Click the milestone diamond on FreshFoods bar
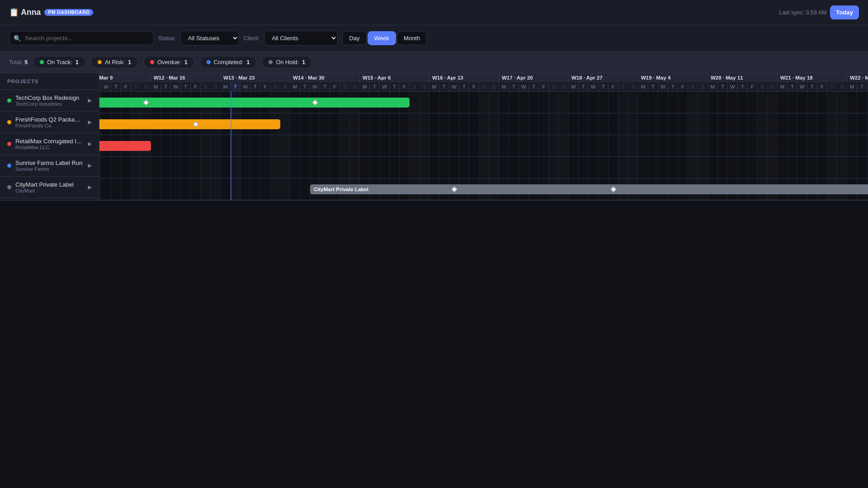This screenshot has width=868, height=488. pyautogui.click(x=196, y=124)
